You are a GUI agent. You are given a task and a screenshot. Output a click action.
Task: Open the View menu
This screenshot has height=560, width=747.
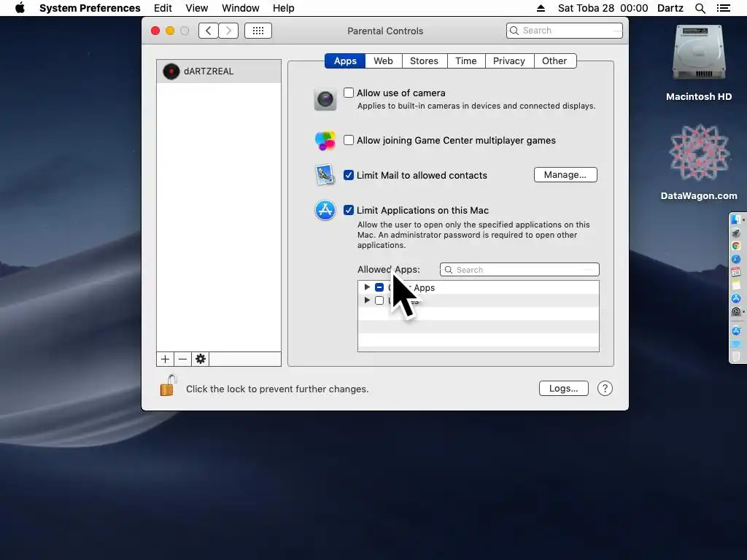[197, 8]
